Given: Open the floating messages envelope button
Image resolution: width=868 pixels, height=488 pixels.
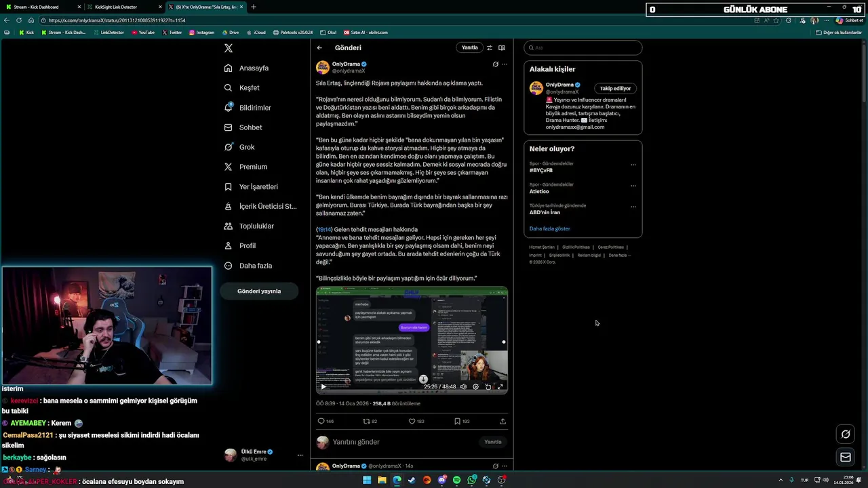Looking at the screenshot, I should (846, 457).
